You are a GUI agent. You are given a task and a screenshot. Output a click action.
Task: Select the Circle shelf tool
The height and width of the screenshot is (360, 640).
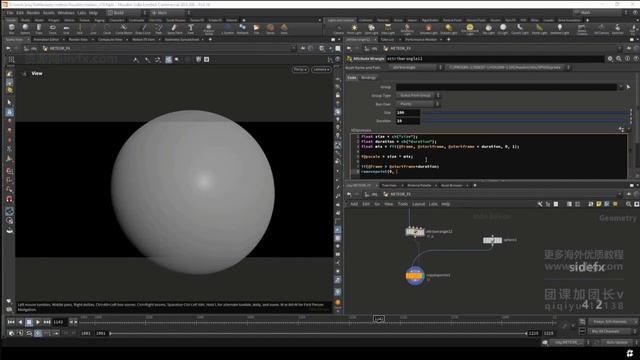click(107, 29)
